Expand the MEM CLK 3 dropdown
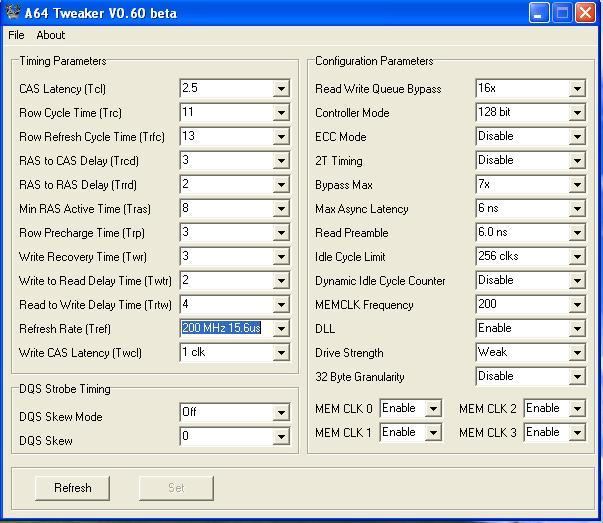Screen dimensions: 603x523 pyautogui.click(x=577, y=433)
